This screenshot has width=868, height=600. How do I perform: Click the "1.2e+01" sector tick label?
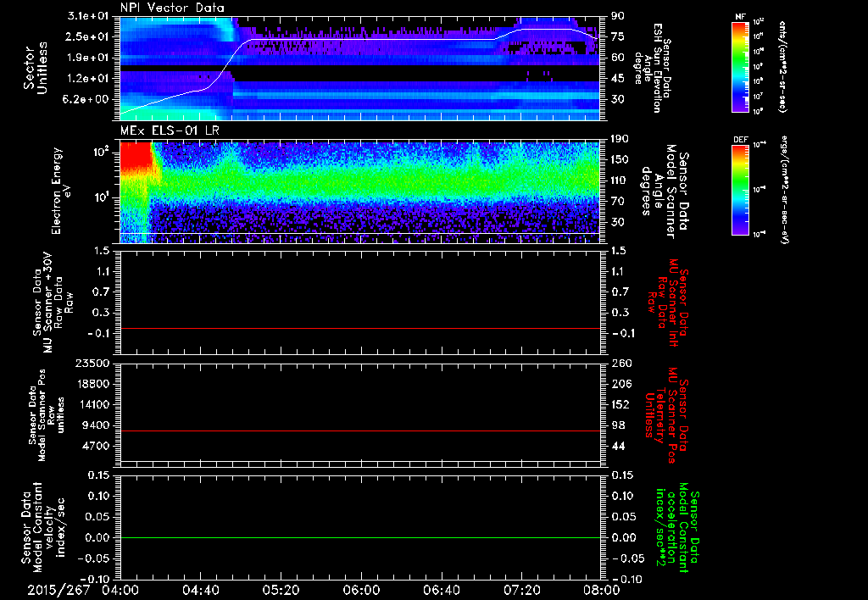click(x=89, y=79)
